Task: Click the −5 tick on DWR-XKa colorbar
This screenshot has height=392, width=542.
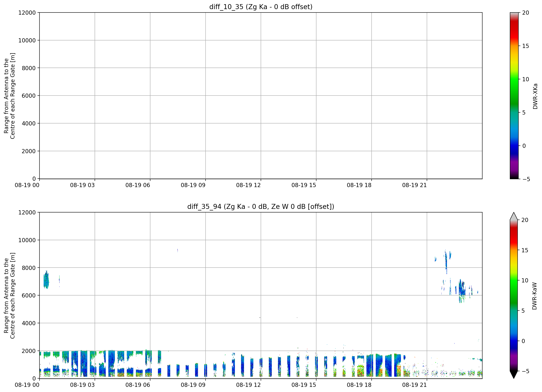Action: 527,179
